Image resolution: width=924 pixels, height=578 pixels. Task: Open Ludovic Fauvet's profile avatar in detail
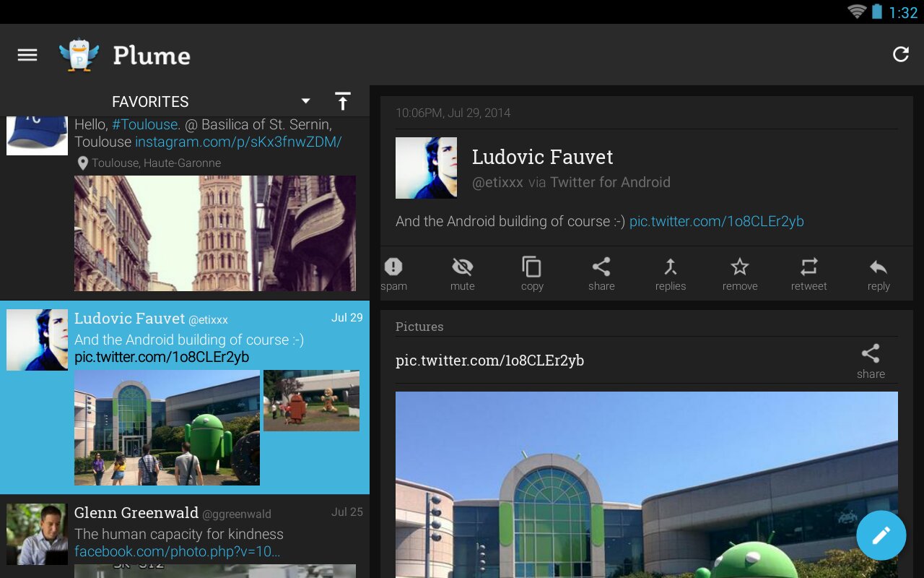(x=426, y=168)
